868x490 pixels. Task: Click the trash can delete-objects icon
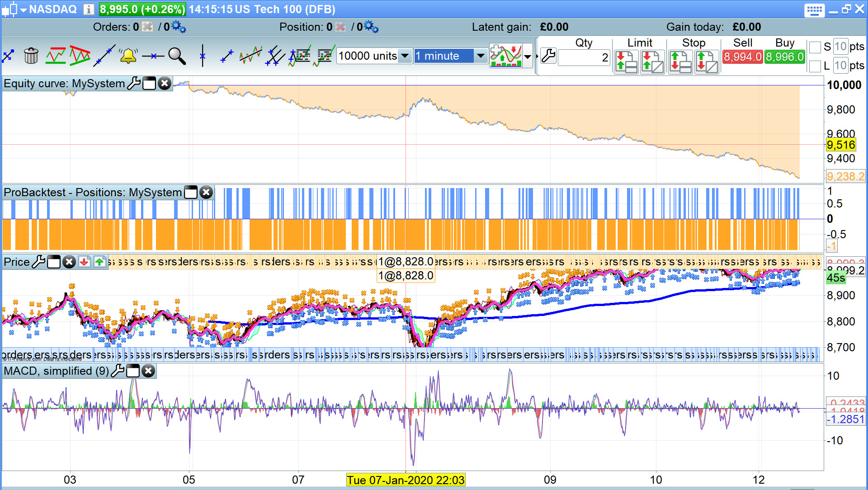(31, 56)
